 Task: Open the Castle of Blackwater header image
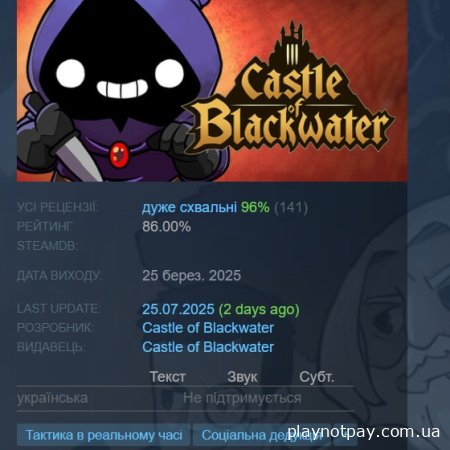click(x=212, y=91)
